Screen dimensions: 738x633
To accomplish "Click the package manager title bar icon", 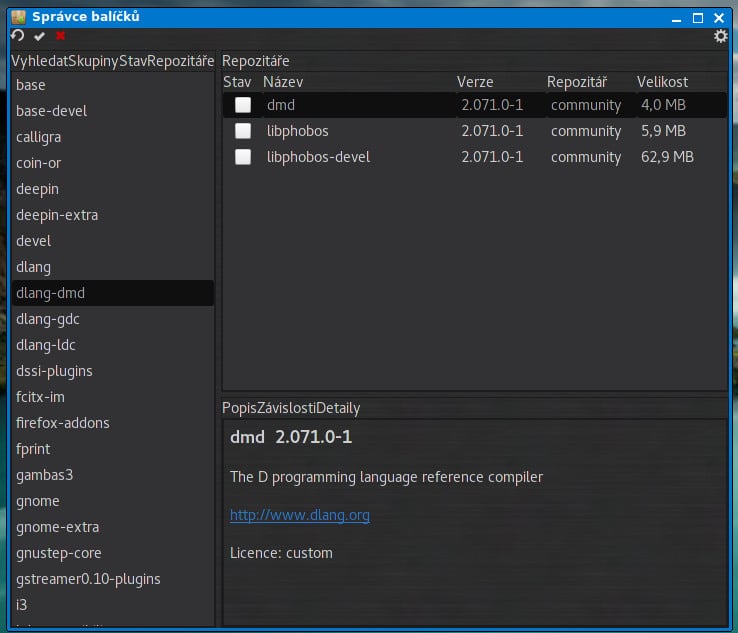I will click(18, 16).
